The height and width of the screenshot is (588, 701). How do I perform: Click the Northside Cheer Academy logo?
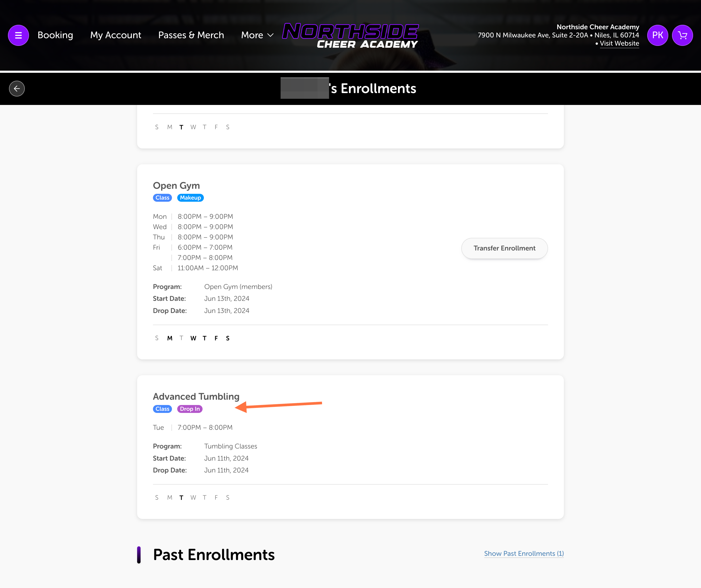pos(350,35)
